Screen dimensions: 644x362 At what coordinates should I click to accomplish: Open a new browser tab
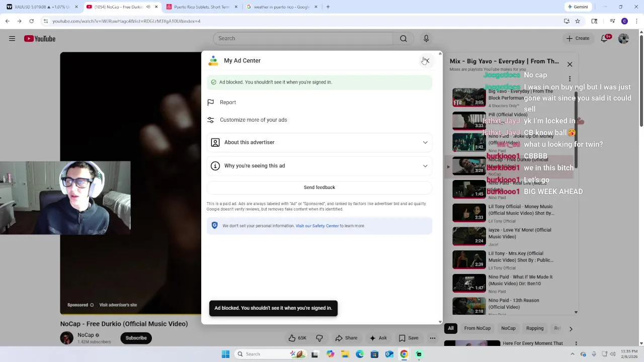click(x=328, y=7)
